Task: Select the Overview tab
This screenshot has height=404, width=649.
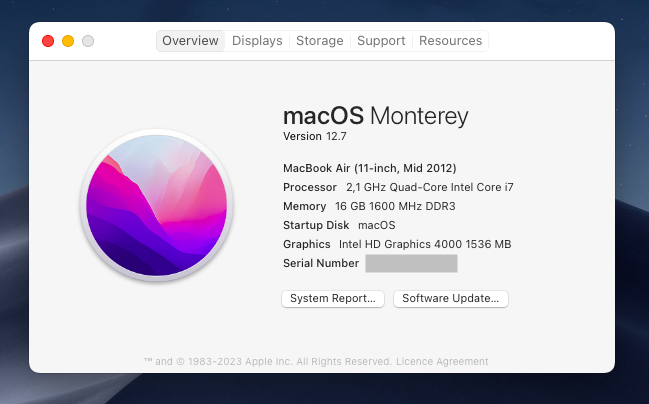Action: pyautogui.click(x=190, y=41)
